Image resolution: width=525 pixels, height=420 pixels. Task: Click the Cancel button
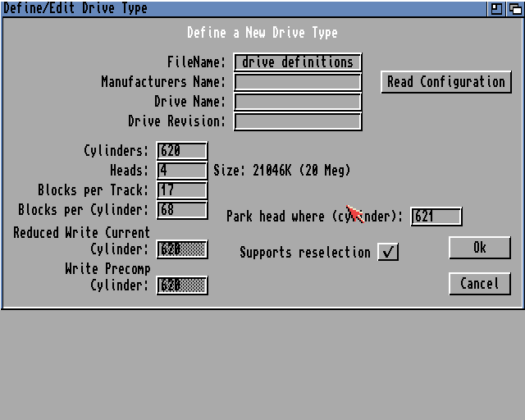[480, 284]
